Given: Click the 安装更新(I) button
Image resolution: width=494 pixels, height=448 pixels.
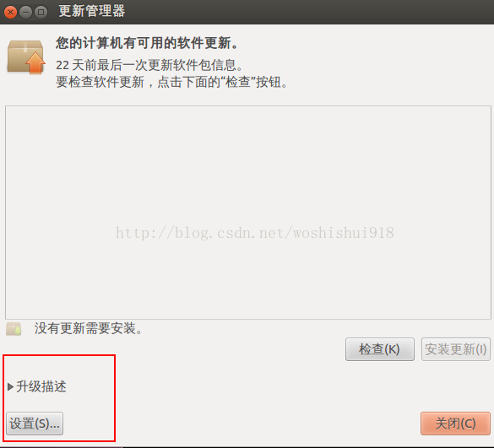Looking at the screenshot, I should [x=455, y=349].
